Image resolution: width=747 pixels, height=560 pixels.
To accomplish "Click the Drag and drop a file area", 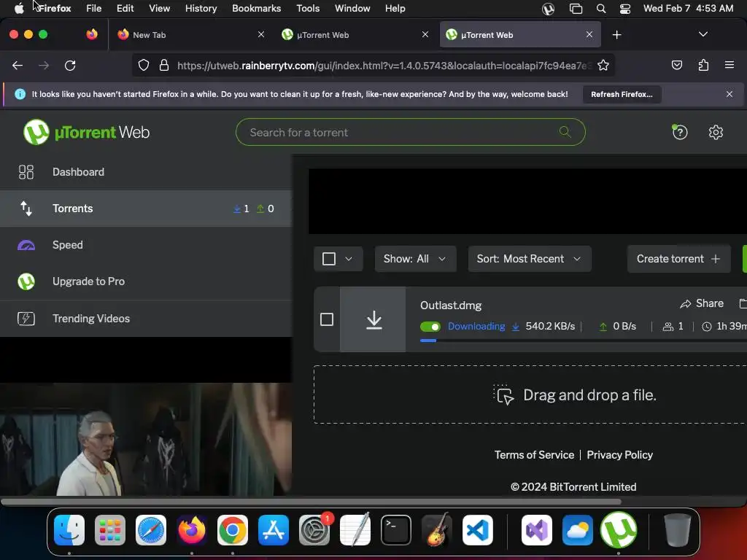I will pos(530,394).
